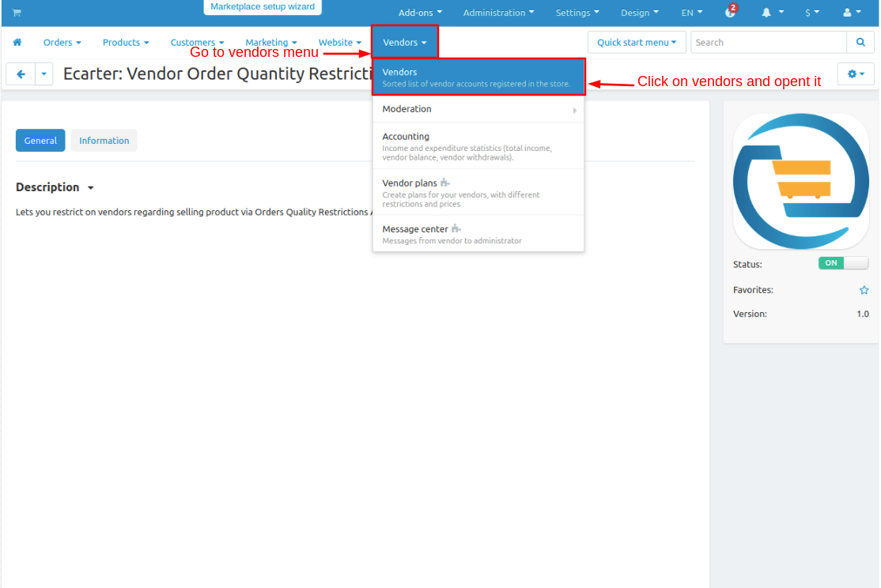
Task: Click into the Search input field
Action: [x=768, y=43]
